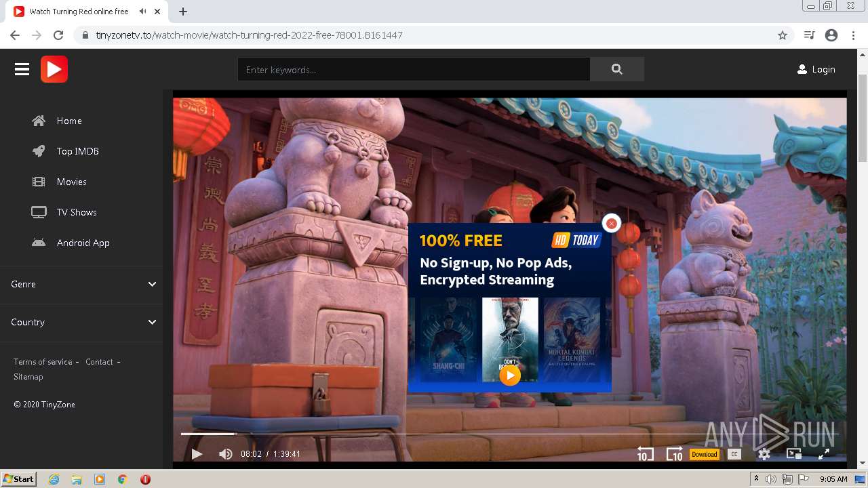Viewport: 868px width, 488px height.
Task: Bookmark this page with star
Action: pos(783,35)
